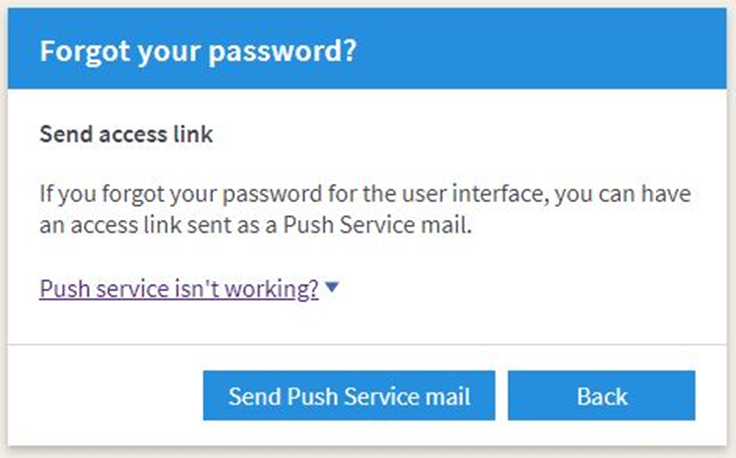The image size is (736, 458).
Task: Toggle the dropdown arrow beside push service link
Action: tap(333, 288)
